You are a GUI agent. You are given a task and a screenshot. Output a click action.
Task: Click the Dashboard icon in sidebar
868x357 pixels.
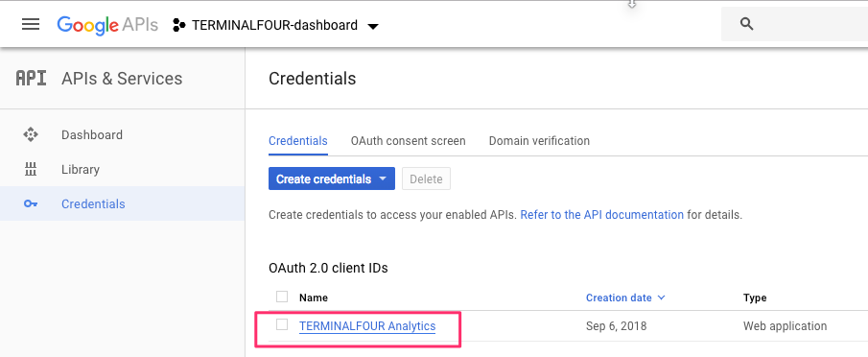pos(31,135)
